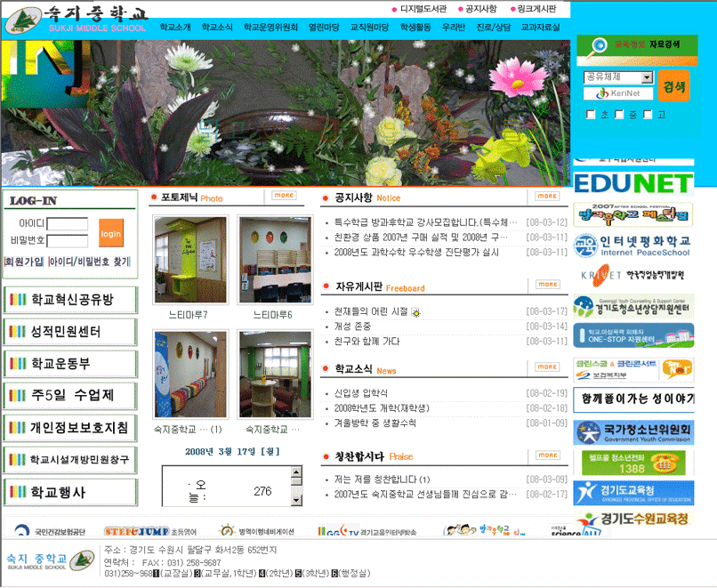Open the KRIVET banner link
The height and width of the screenshot is (588, 717).
pyautogui.click(x=632, y=275)
